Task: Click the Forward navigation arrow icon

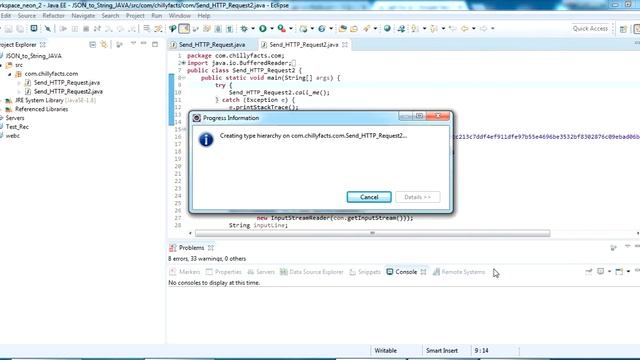Action: coord(484,29)
